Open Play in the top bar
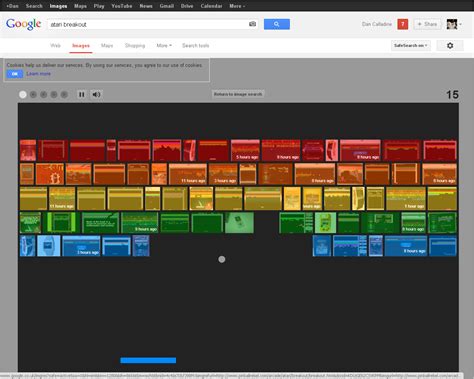The image size is (474, 379). coord(99,6)
